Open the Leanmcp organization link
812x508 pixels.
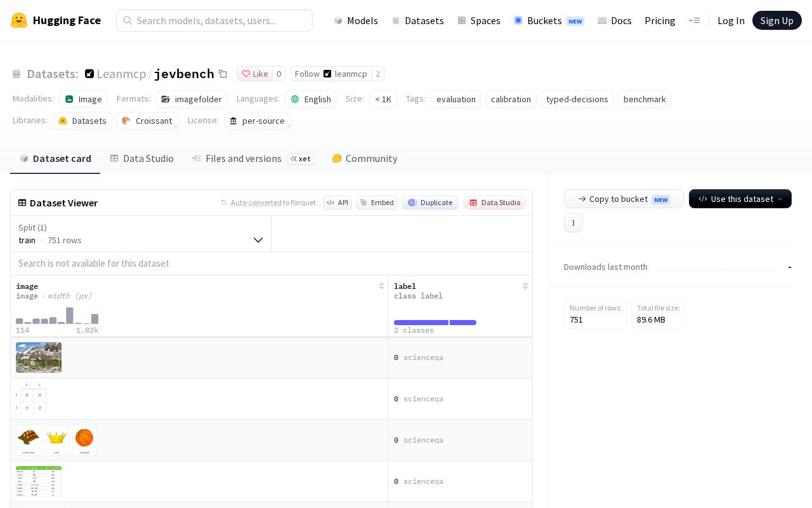(x=121, y=74)
